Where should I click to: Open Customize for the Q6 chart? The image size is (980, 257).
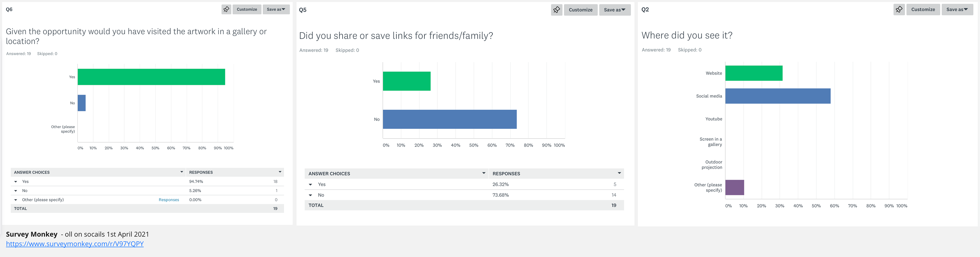(x=247, y=9)
